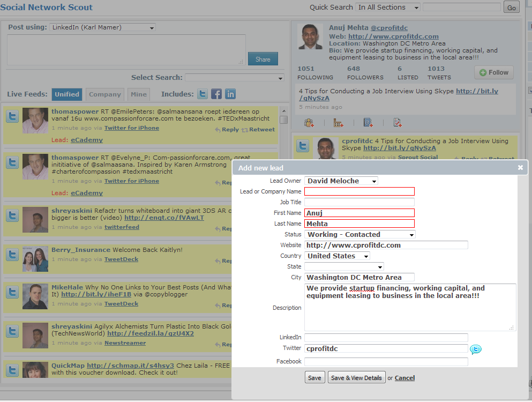Screen dimensions: 532x402
Task: Open the Quick Search sections dropdown
Action: pos(388,8)
